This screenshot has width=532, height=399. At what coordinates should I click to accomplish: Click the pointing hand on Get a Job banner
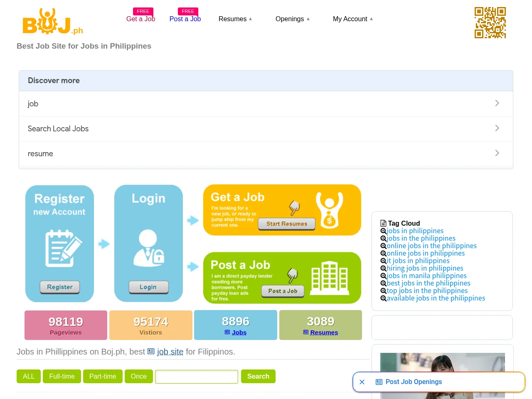coord(294,207)
